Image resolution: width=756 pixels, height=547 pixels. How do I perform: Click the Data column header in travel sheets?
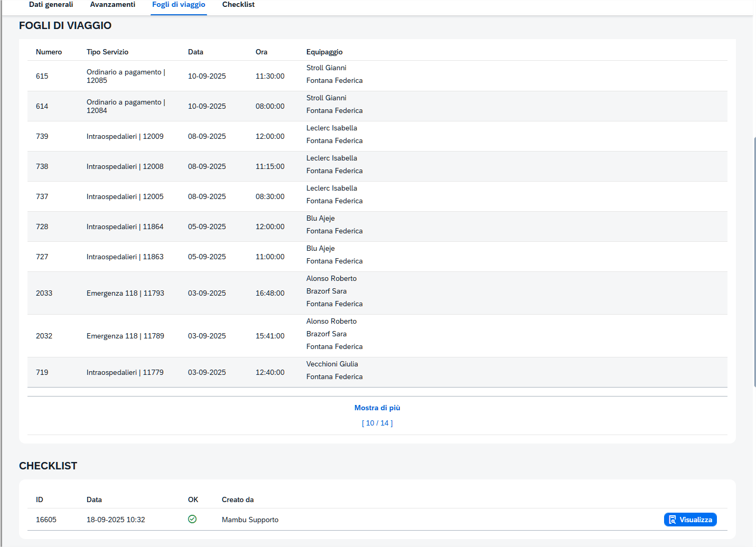(x=195, y=52)
